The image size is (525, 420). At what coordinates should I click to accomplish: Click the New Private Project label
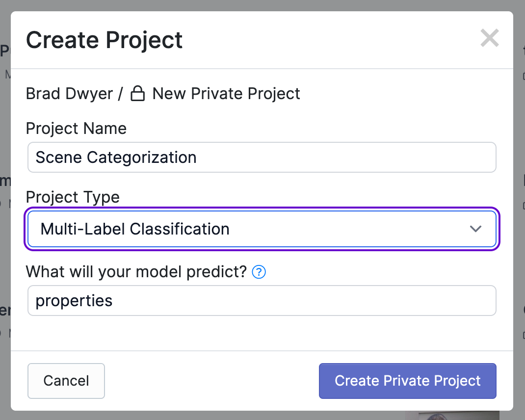tap(226, 93)
